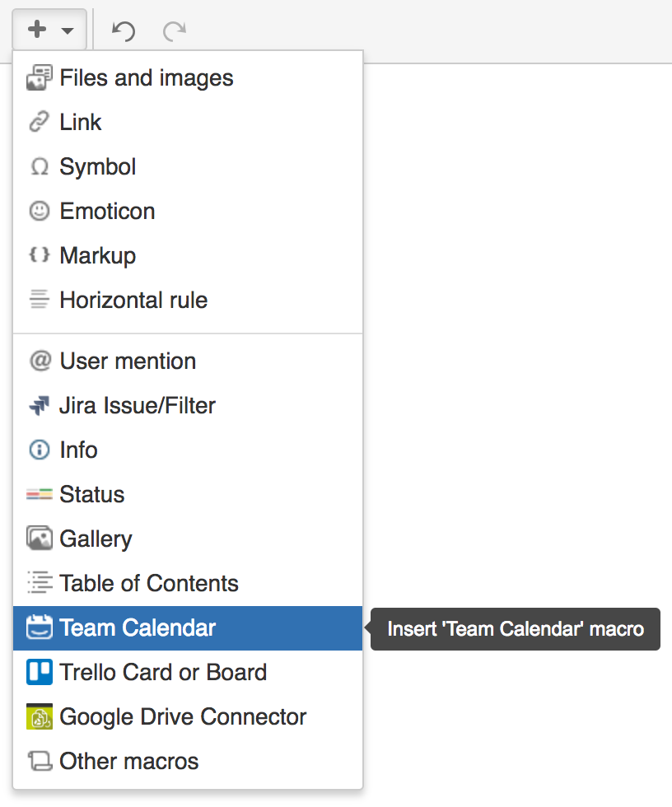Open Other macros browser

(128, 762)
